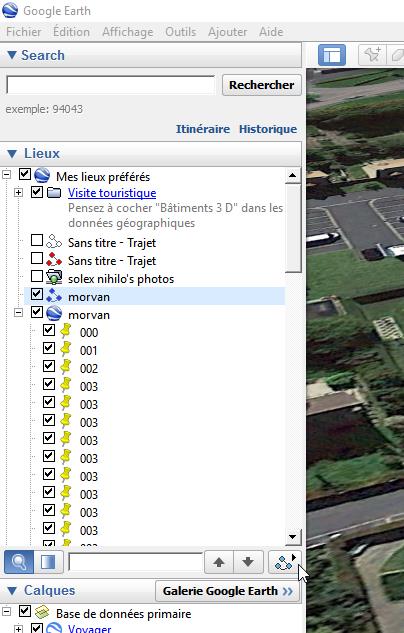Click the places filter text field
Screen dimensions: 404x633
135,562
